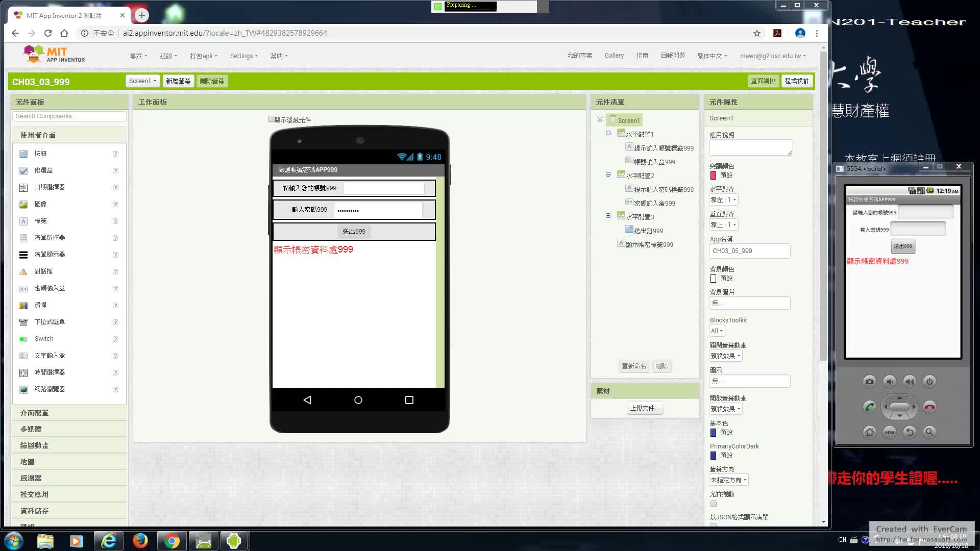Collapse the 水平配置2 tree node

coord(608,174)
